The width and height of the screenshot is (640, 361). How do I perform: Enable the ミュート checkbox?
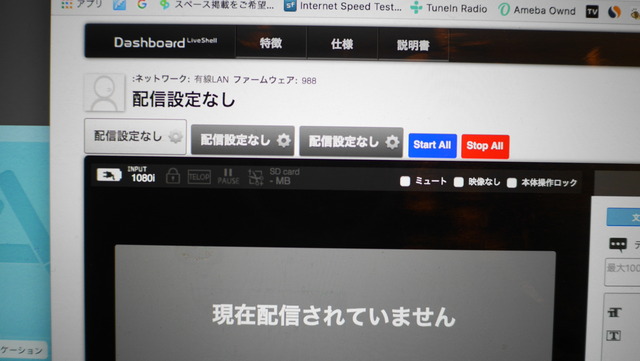[x=405, y=181]
